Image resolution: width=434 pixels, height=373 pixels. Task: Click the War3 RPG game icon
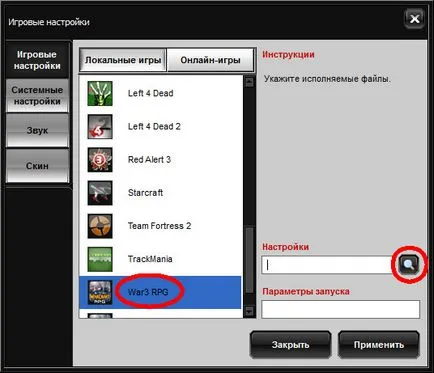pos(100,292)
